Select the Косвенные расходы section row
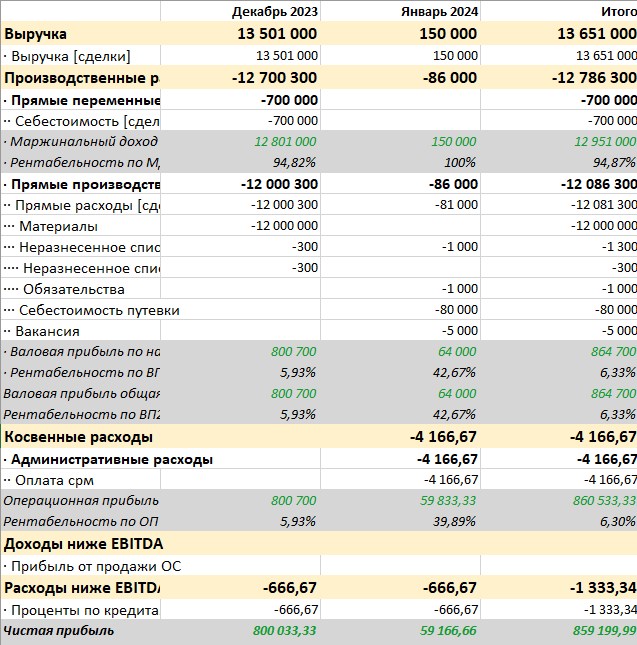Screen dimensions: 637x645 [79, 437]
